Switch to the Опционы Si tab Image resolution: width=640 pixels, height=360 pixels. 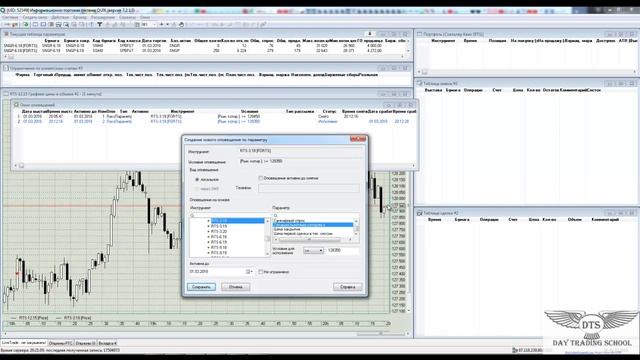[x=86, y=343]
